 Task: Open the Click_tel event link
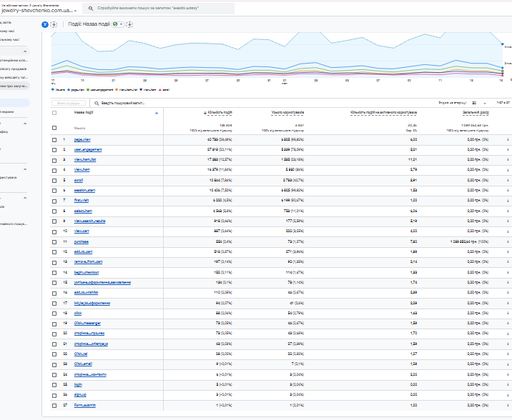(x=81, y=354)
